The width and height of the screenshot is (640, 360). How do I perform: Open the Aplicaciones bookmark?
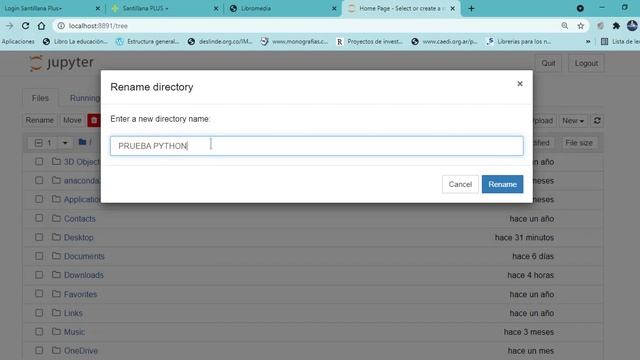pos(18,42)
